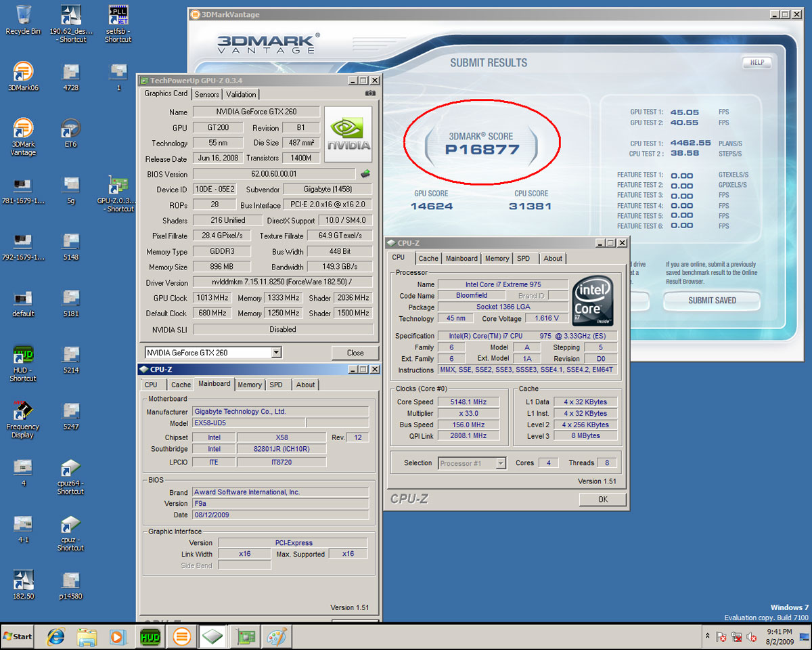Launch the HUD app from the taskbar

point(150,636)
